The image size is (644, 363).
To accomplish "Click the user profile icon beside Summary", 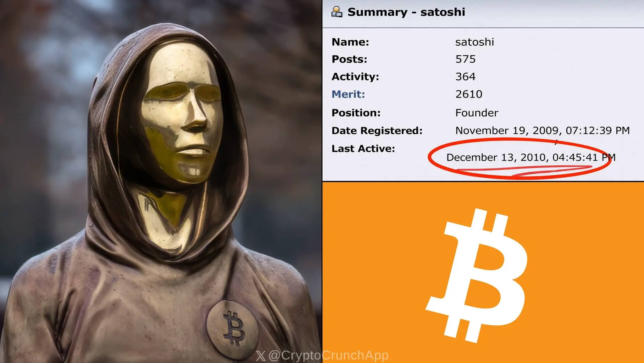I will pos(337,12).
